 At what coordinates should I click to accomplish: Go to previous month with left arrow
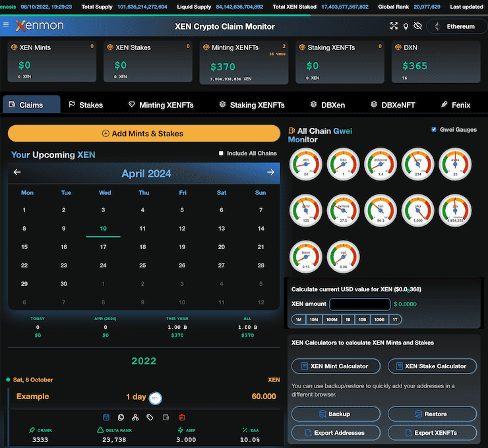tap(17, 173)
